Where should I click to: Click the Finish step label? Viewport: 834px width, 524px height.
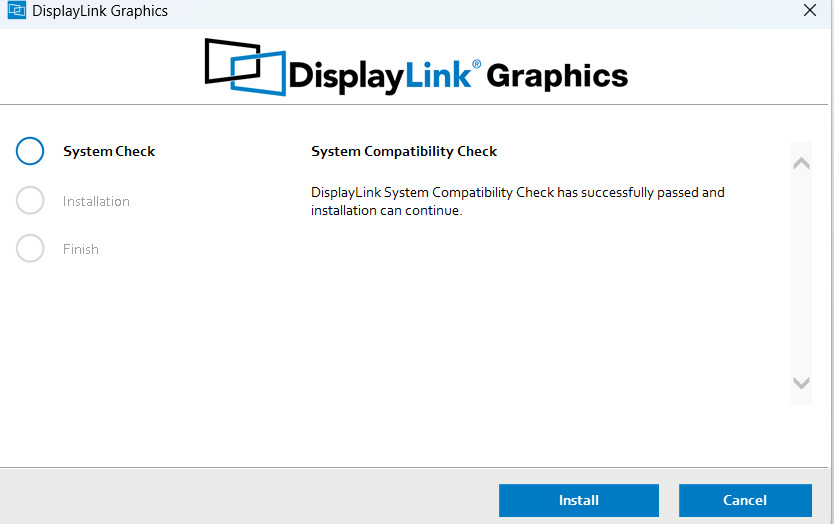pyautogui.click(x=81, y=250)
